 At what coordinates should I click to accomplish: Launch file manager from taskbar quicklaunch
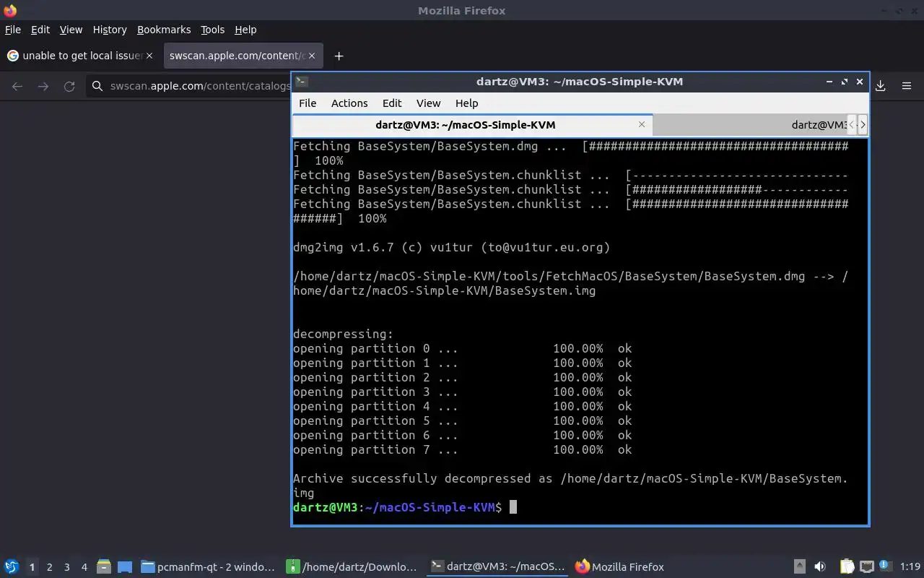coord(104,567)
